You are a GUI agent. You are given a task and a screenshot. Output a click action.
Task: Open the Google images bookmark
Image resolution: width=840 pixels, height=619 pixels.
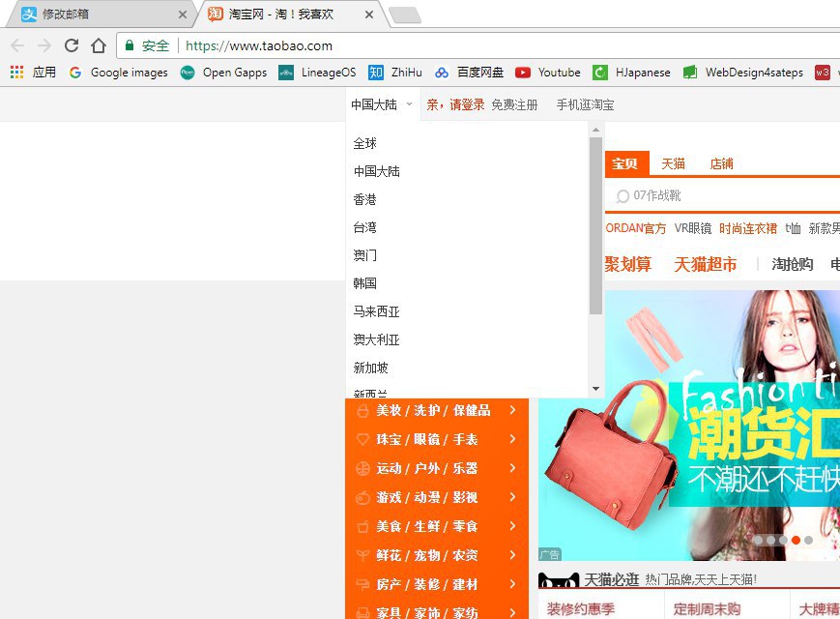pos(118,72)
